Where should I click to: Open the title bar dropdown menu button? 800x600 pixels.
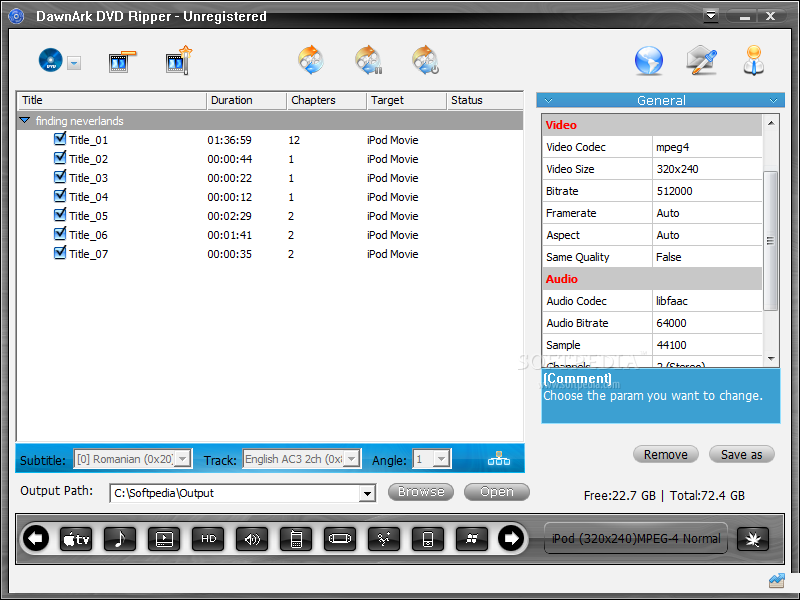click(x=711, y=16)
